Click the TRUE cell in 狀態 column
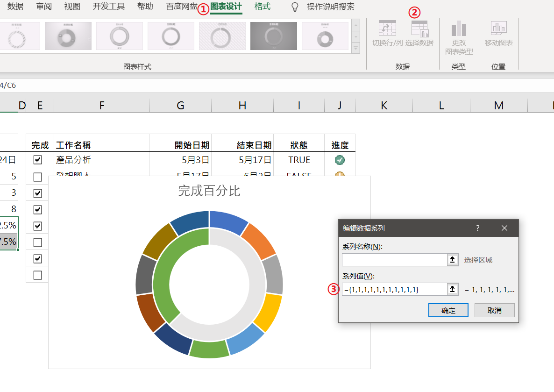Screen dimensions: 554x392 (299, 160)
